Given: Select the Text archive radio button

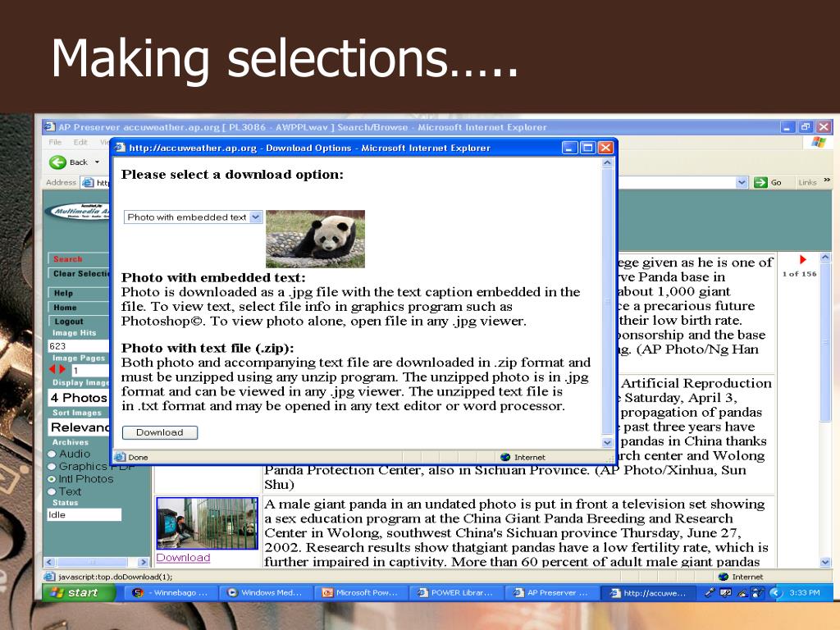Looking at the screenshot, I should [x=52, y=492].
